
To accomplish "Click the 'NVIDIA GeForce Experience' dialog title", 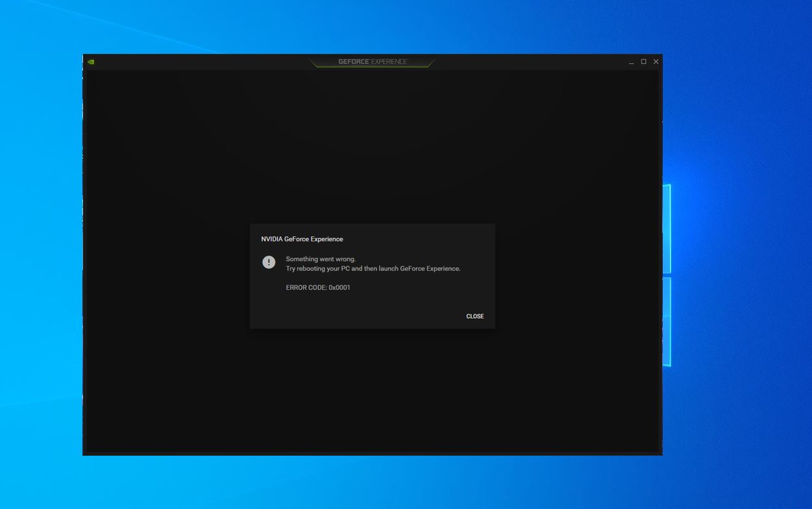I will click(x=302, y=239).
